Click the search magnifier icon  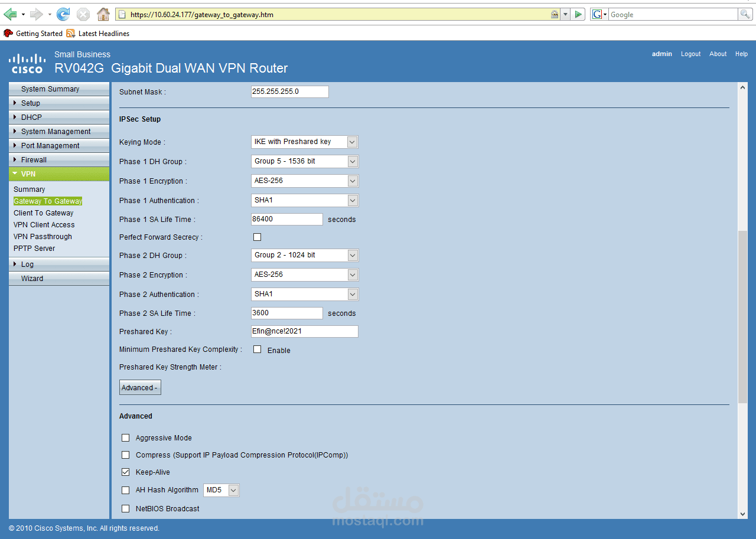tap(745, 14)
